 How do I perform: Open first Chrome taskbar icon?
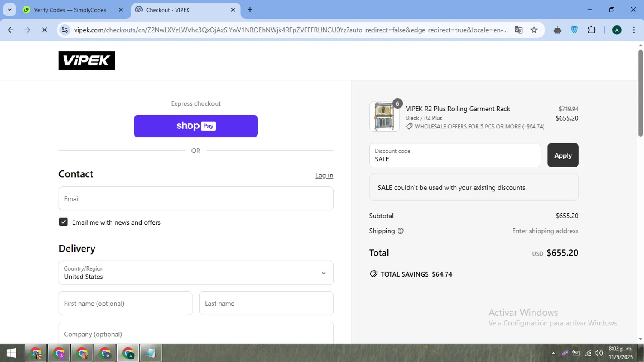pos(36,353)
